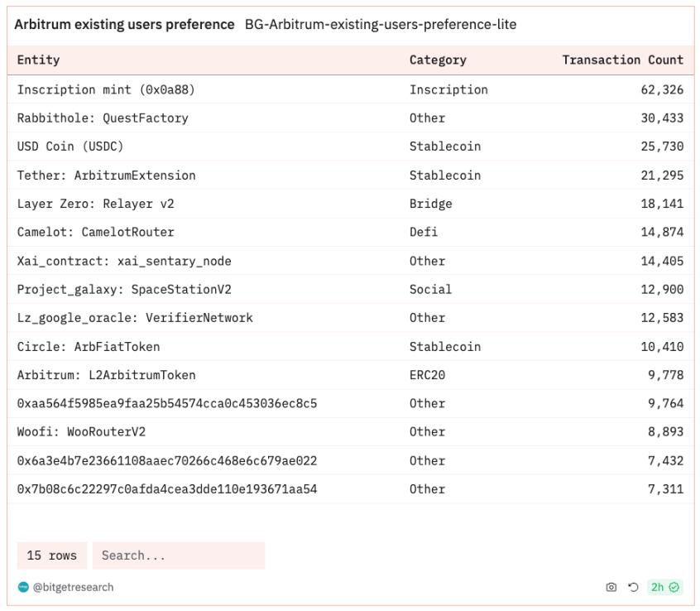This screenshot has width=700, height=611.
Task: Select the Layer Zero: Relayer v2 row
Action: [351, 204]
